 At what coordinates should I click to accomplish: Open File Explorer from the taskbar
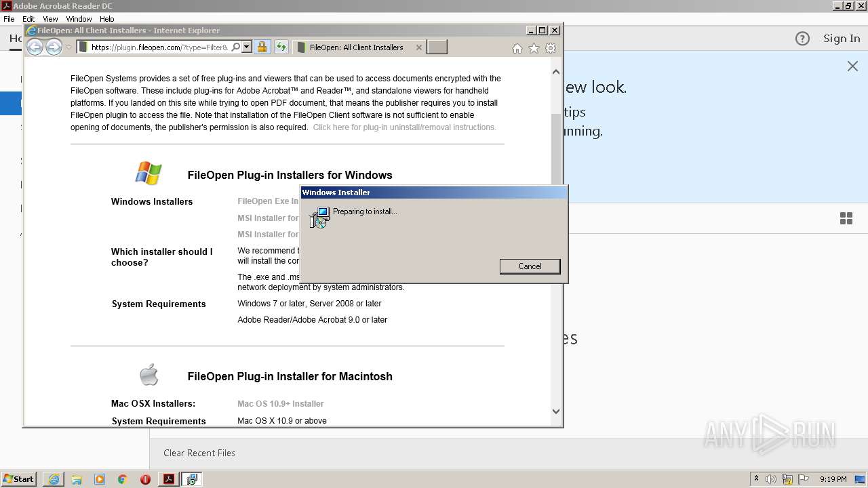coord(77,479)
